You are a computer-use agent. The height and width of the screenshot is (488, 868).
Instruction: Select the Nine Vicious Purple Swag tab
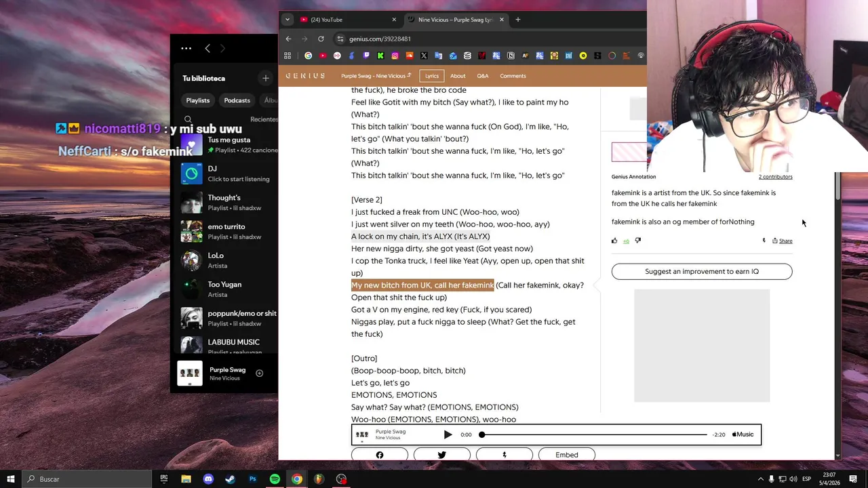click(456, 20)
